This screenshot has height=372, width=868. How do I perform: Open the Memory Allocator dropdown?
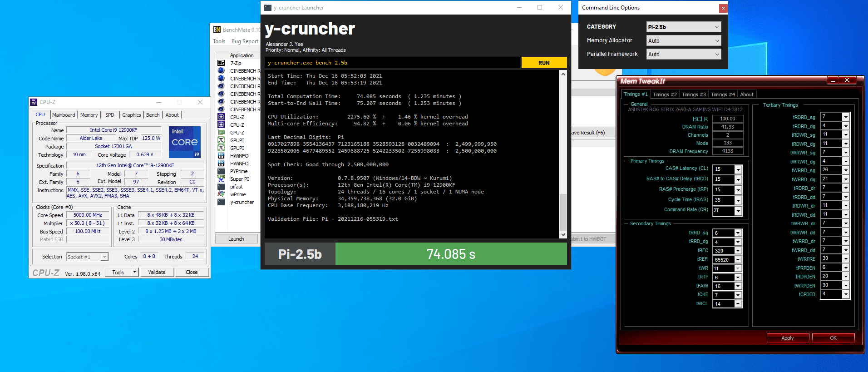[684, 40]
